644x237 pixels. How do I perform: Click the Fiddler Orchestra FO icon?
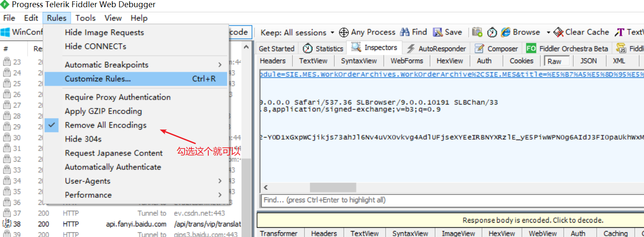pyautogui.click(x=531, y=48)
